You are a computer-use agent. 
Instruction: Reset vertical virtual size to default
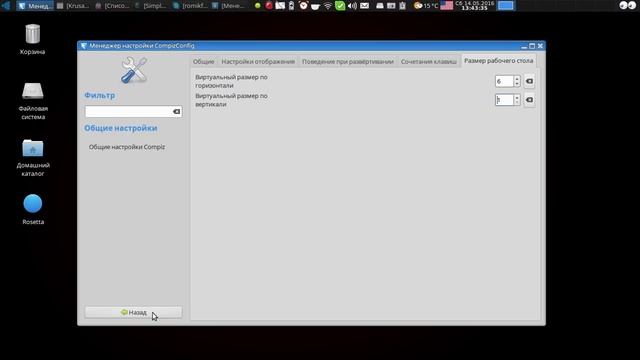[x=529, y=100]
